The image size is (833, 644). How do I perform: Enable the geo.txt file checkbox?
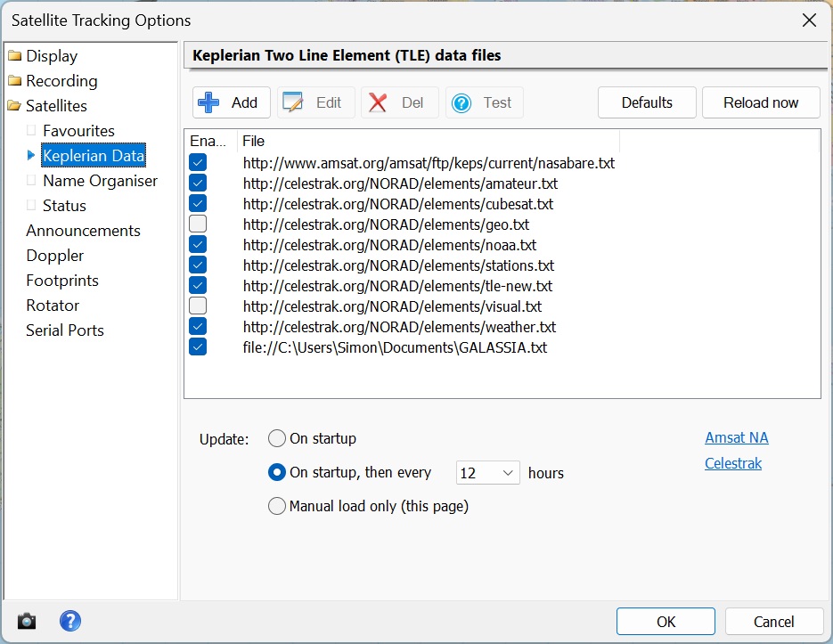(198, 224)
